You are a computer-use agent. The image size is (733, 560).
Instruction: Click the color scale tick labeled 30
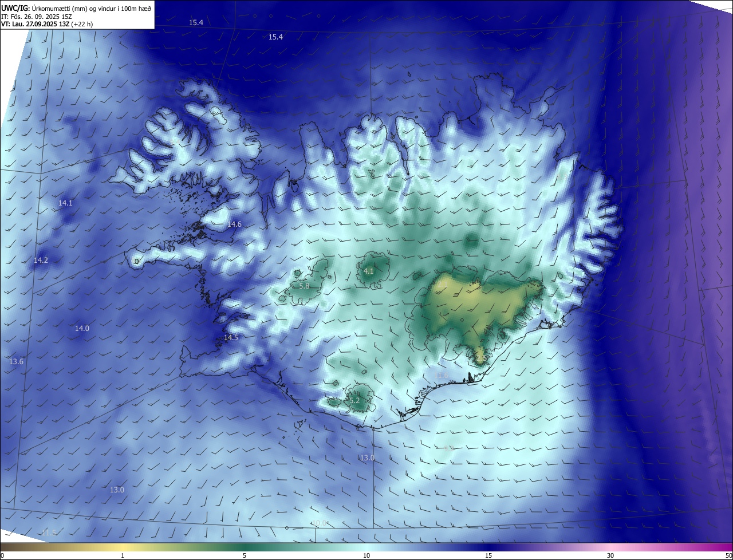610,555
